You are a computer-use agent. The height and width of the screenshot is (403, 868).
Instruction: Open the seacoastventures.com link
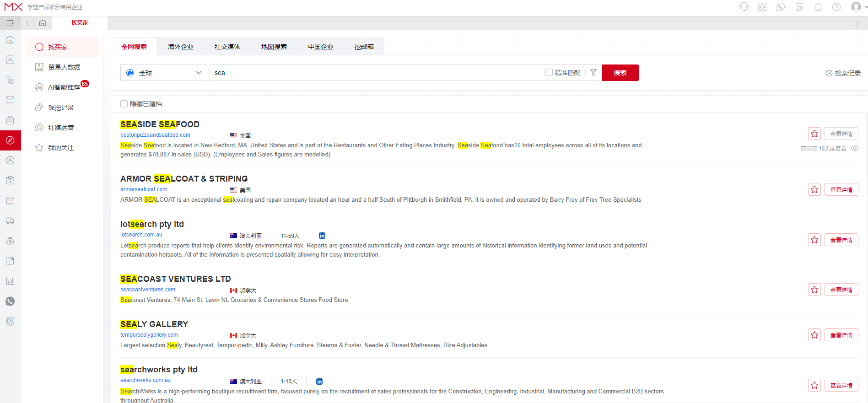pos(148,290)
